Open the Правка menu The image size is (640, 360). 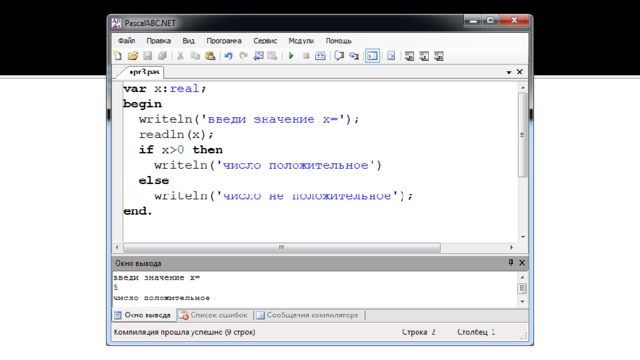(159, 41)
